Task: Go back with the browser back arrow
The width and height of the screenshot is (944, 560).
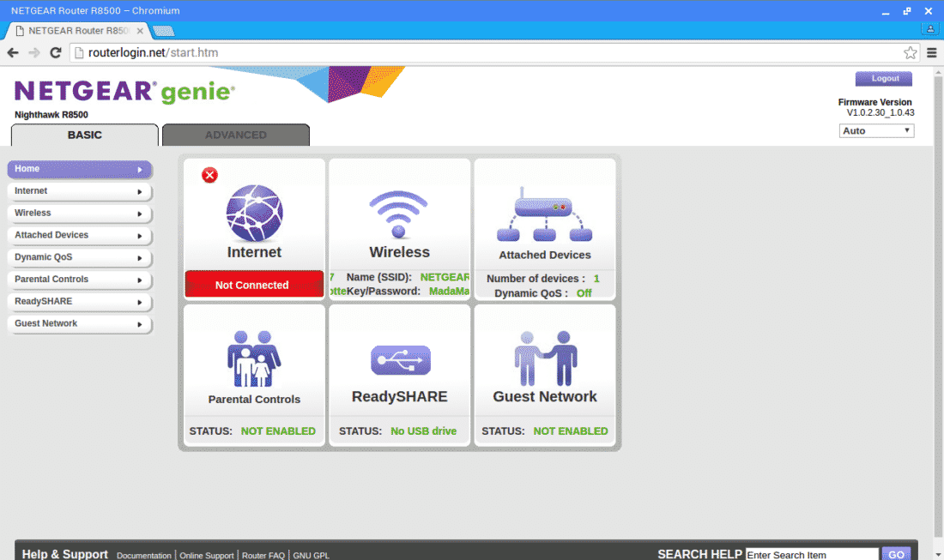Action: 13,53
